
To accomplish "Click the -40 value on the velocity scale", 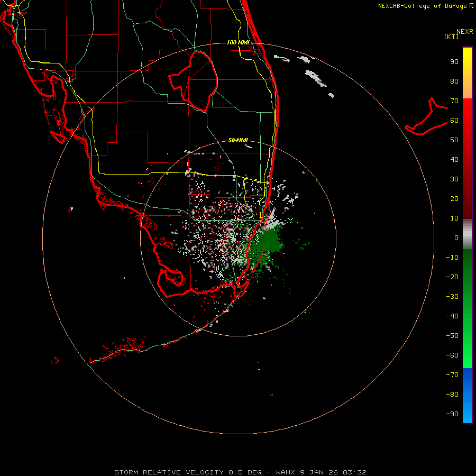I will tap(452, 316).
